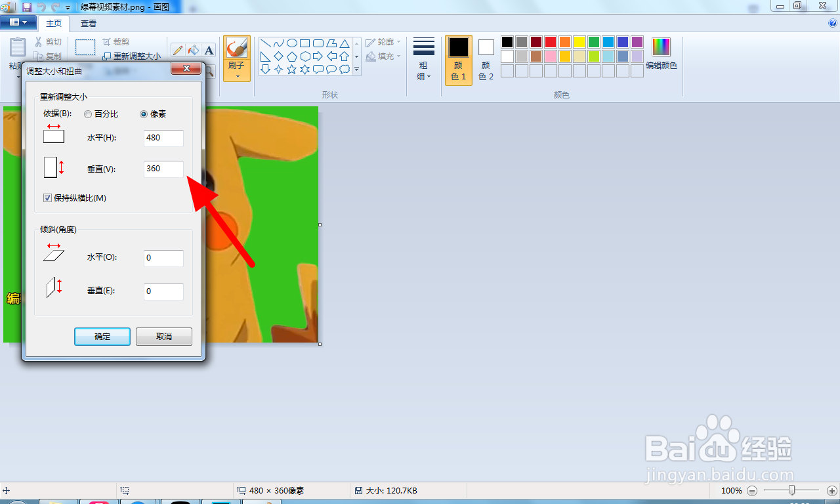This screenshot has width=840, height=504.
Task: Click the Copy (复制) command
Action: coord(49,56)
